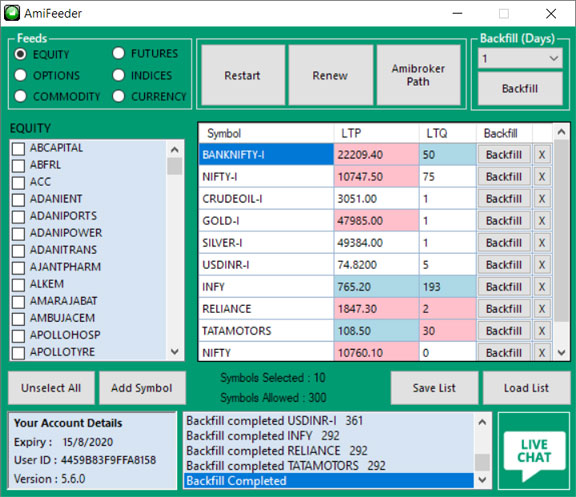Image resolution: width=576 pixels, height=497 pixels.
Task: Backfill the SILVER-I row
Action: 504,243
